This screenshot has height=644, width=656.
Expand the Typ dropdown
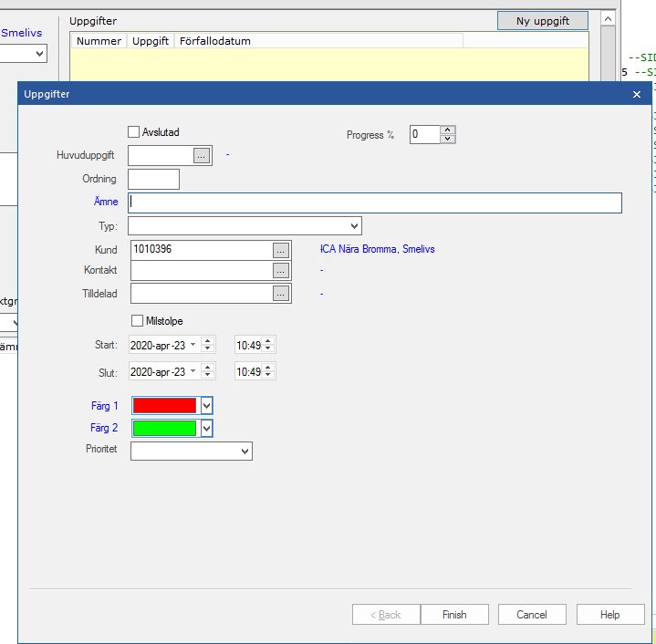(x=354, y=226)
